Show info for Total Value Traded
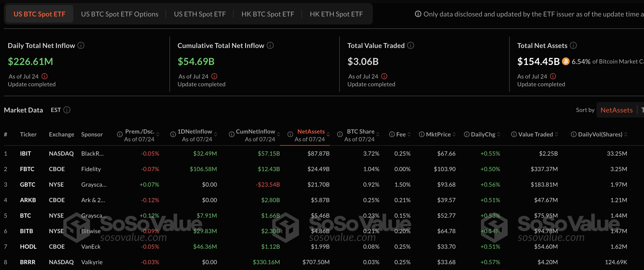Image resolution: width=644 pixels, height=270 pixels. tap(411, 45)
